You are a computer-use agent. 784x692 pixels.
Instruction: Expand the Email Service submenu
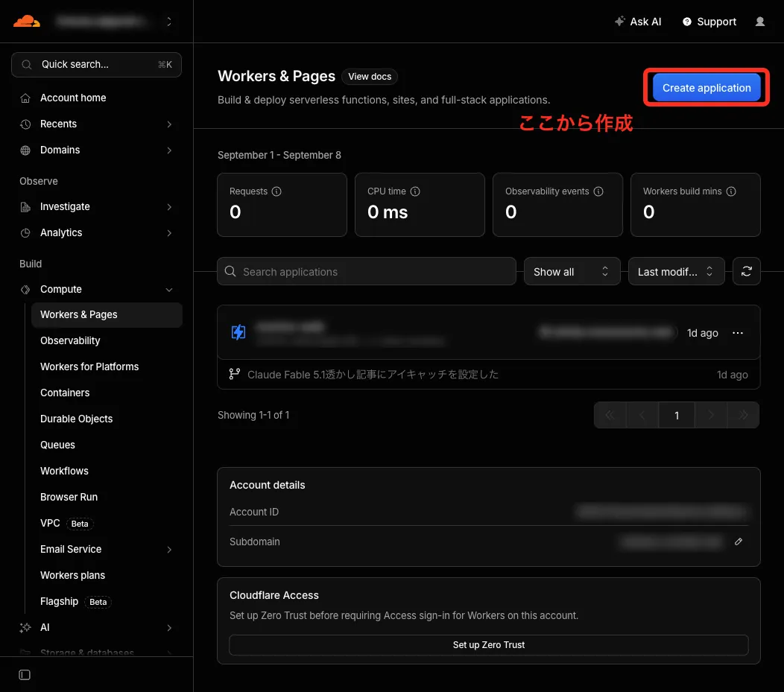pos(169,550)
